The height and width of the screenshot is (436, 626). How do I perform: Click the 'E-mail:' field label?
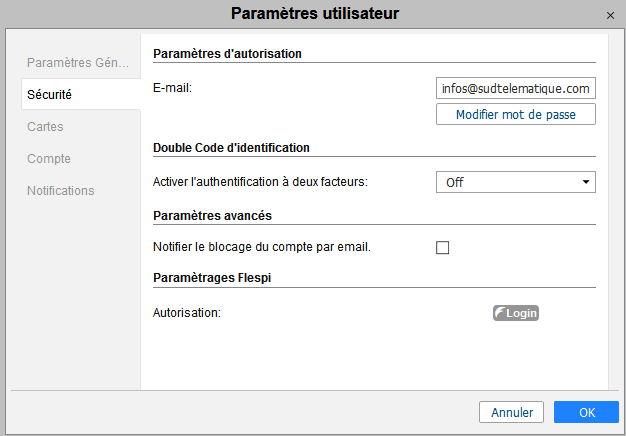click(x=172, y=88)
